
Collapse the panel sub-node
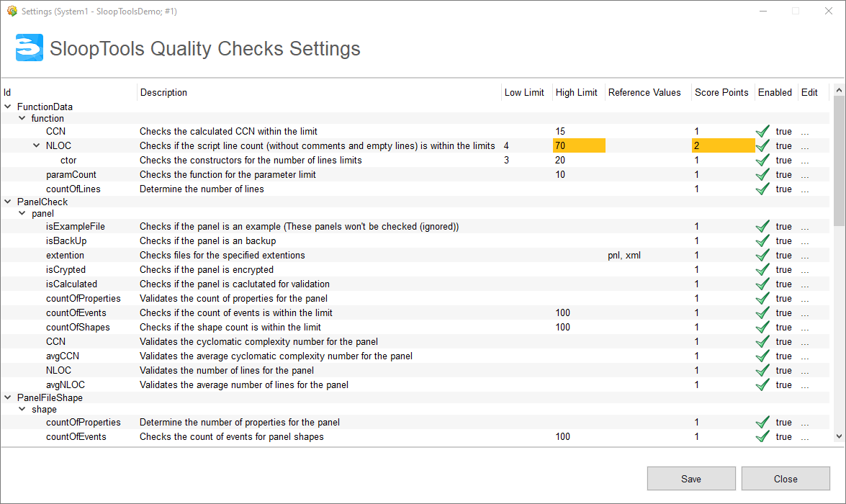[22, 214]
